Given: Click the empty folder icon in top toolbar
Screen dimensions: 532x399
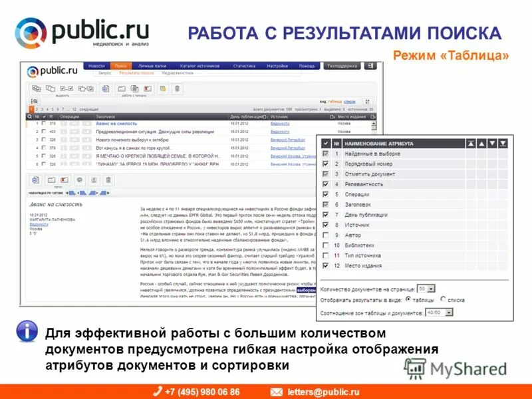Looking at the screenshot, I should (122, 89).
